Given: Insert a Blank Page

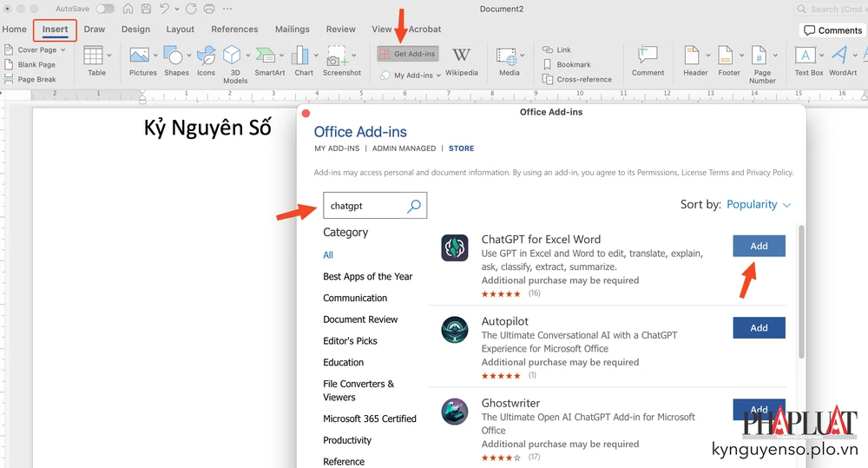Looking at the screenshot, I should coord(31,65).
